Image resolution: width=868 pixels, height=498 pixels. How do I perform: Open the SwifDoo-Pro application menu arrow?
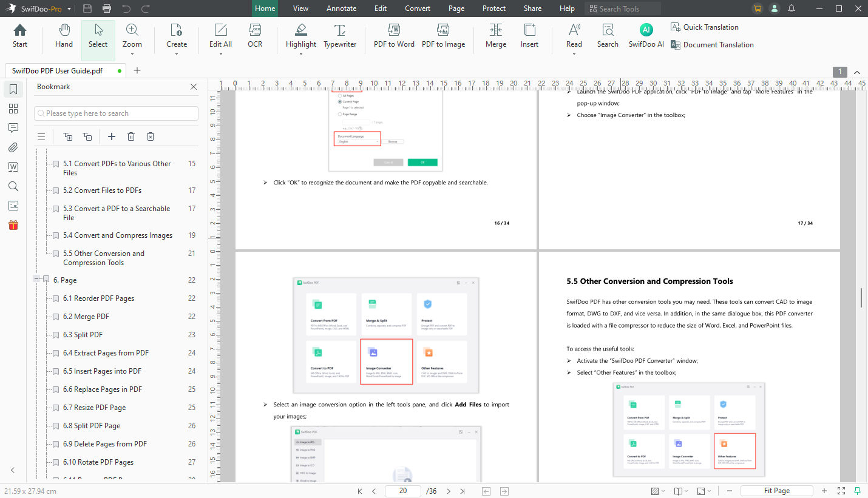click(69, 9)
